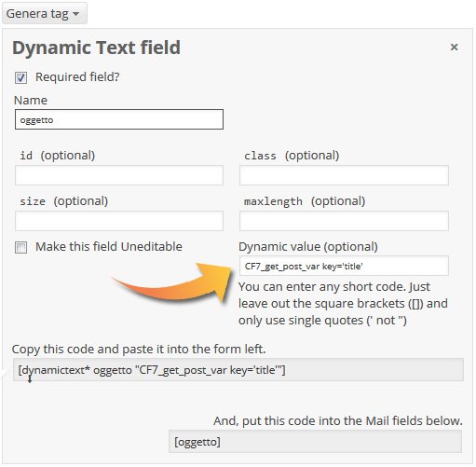Click the Dynamic value input field
Viewport: 476px width, 467px height.
(344, 266)
